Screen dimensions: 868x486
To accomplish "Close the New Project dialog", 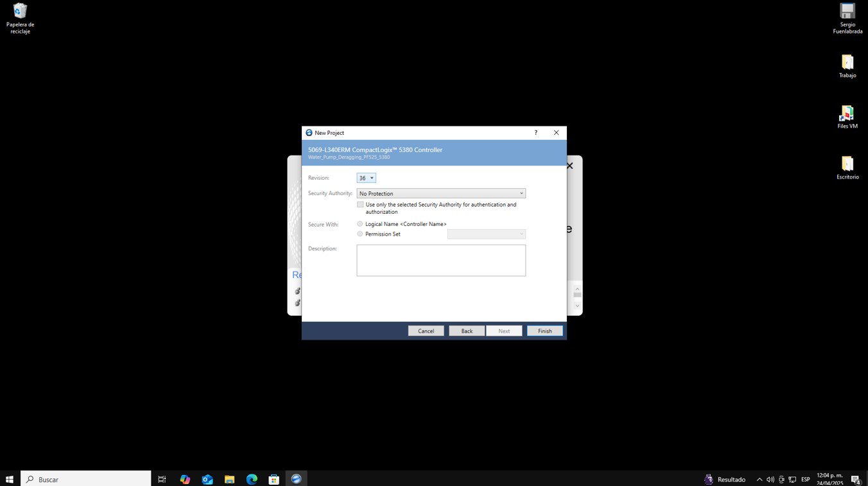I will pos(556,133).
